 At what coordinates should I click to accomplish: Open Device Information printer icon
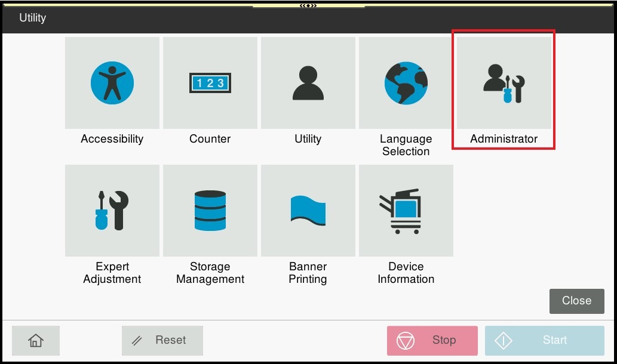pos(406,211)
